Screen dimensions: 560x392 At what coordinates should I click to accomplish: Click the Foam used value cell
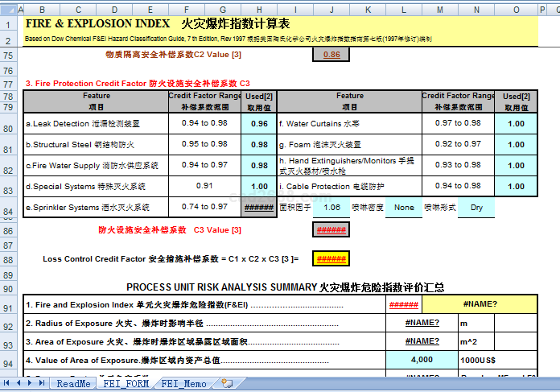click(x=516, y=144)
